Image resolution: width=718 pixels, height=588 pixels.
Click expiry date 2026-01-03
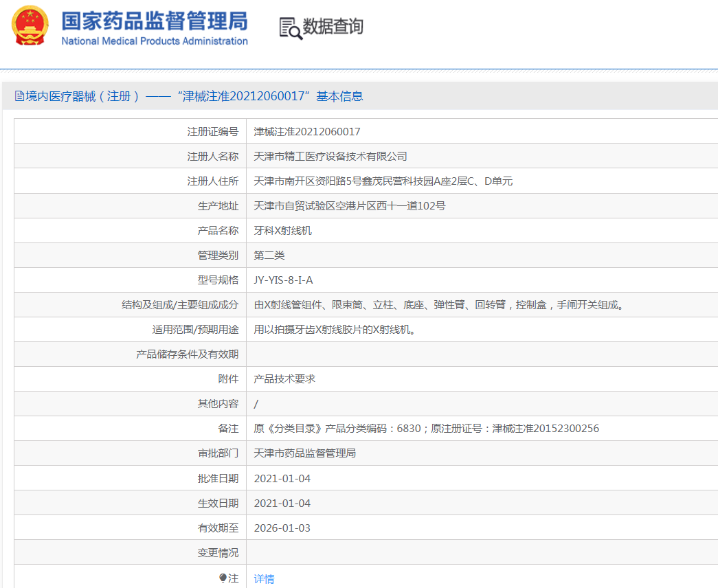click(282, 528)
